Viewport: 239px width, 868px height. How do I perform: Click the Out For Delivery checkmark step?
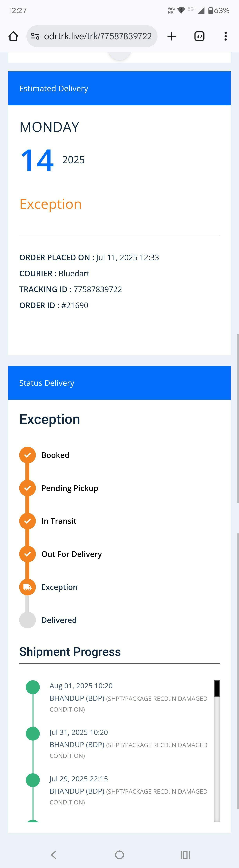[28, 554]
